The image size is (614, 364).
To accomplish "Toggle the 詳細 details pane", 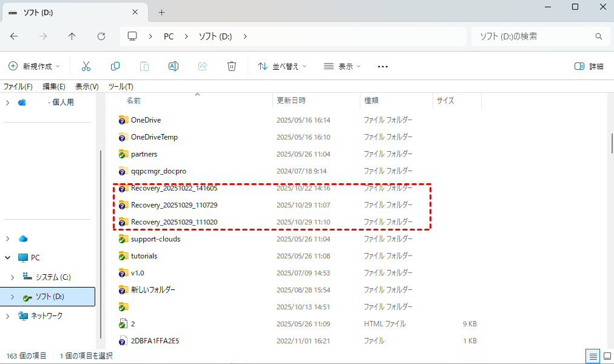I will (x=589, y=66).
